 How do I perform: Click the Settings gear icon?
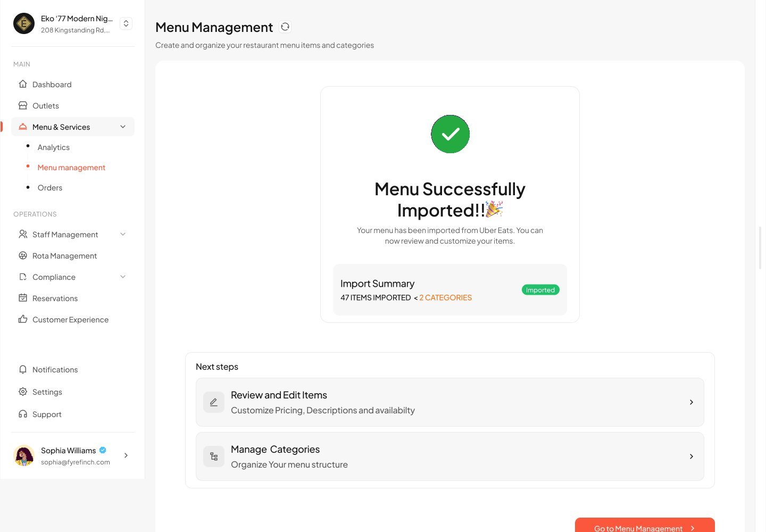click(x=23, y=392)
